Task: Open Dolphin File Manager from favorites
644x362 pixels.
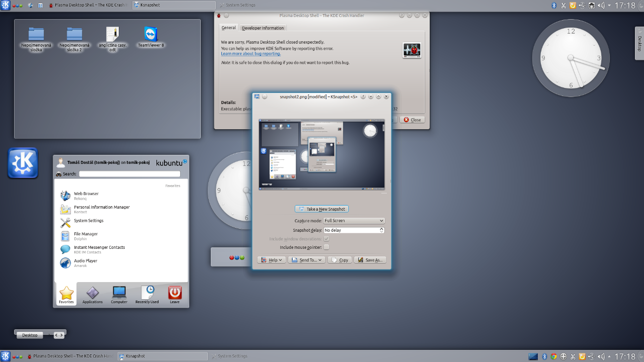Action: pyautogui.click(x=65, y=236)
